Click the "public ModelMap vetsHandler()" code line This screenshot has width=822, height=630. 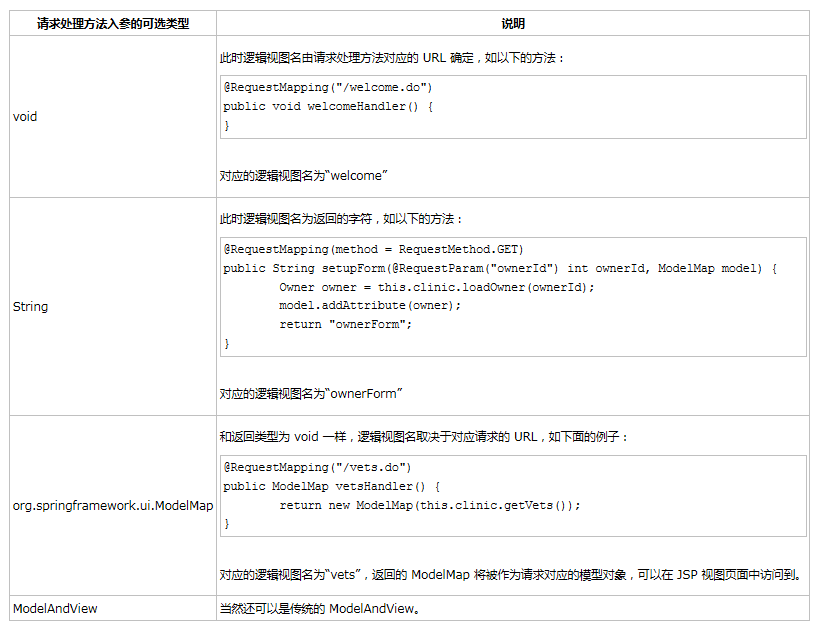click(x=331, y=486)
